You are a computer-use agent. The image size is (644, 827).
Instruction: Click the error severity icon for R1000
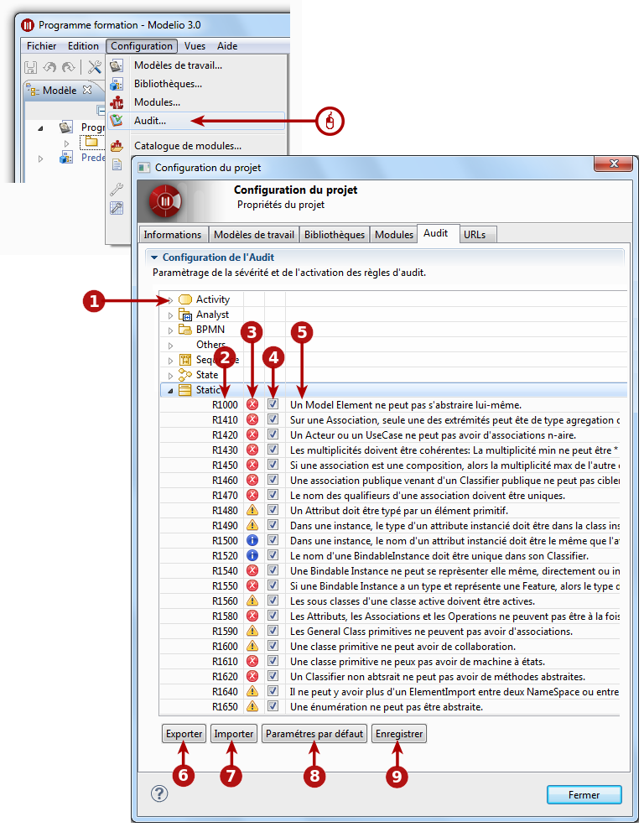tap(252, 404)
